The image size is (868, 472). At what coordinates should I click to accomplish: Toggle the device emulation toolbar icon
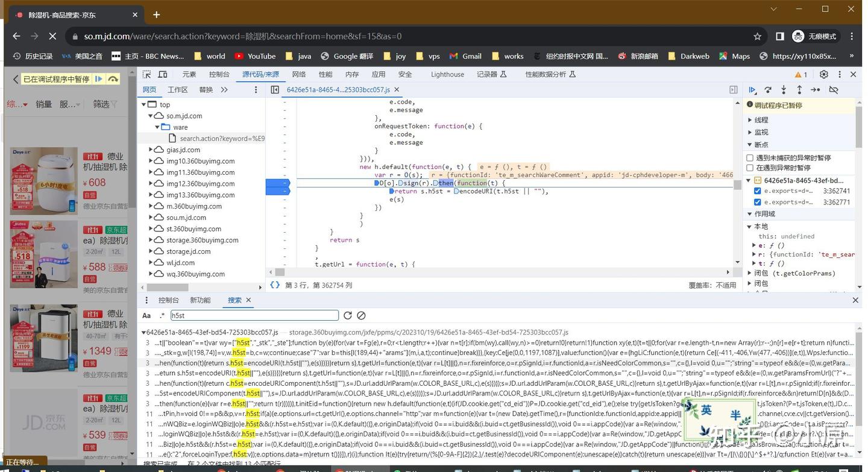click(162, 74)
